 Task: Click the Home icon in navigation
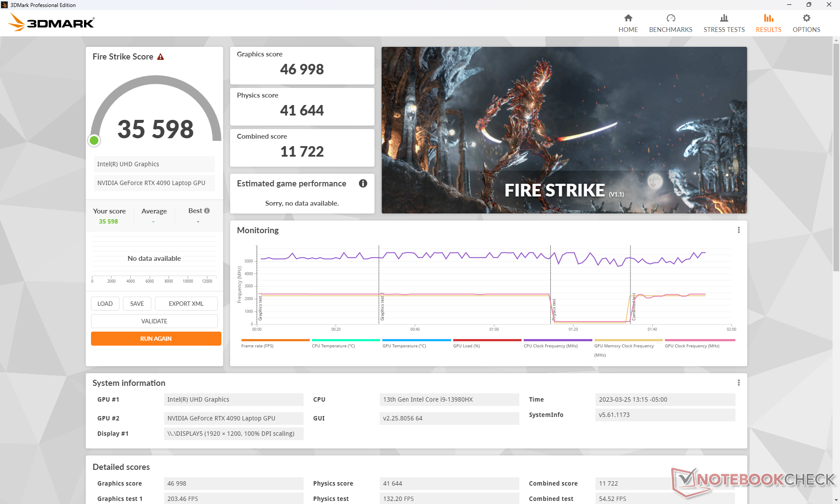click(x=628, y=18)
